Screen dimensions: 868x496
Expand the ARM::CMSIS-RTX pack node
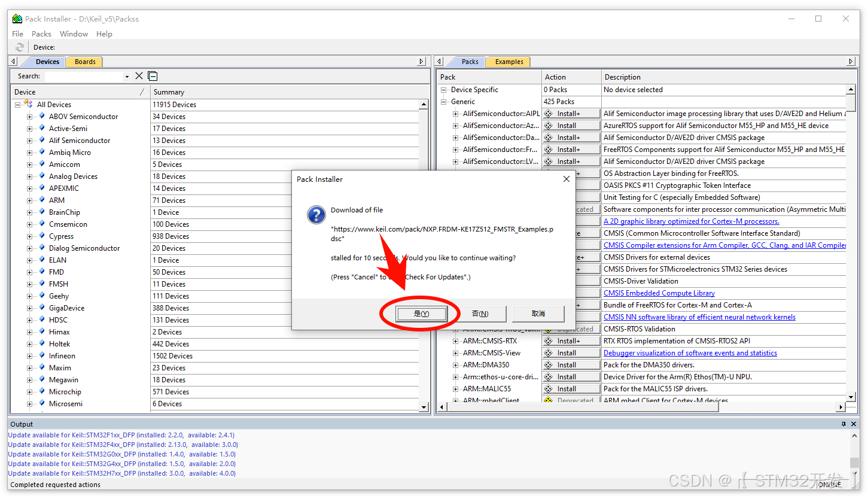click(x=456, y=341)
